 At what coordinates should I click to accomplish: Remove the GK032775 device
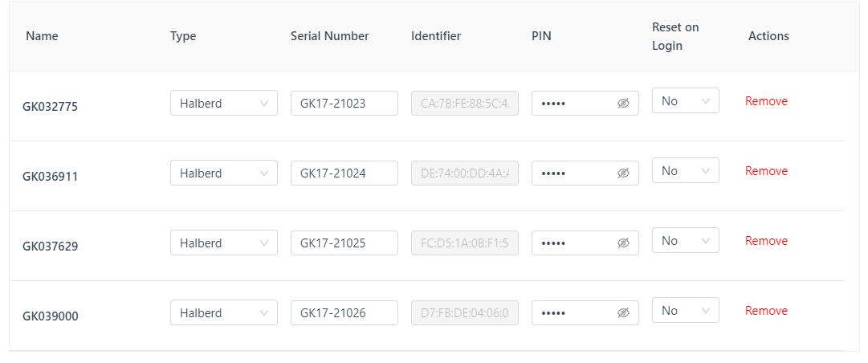click(x=766, y=101)
